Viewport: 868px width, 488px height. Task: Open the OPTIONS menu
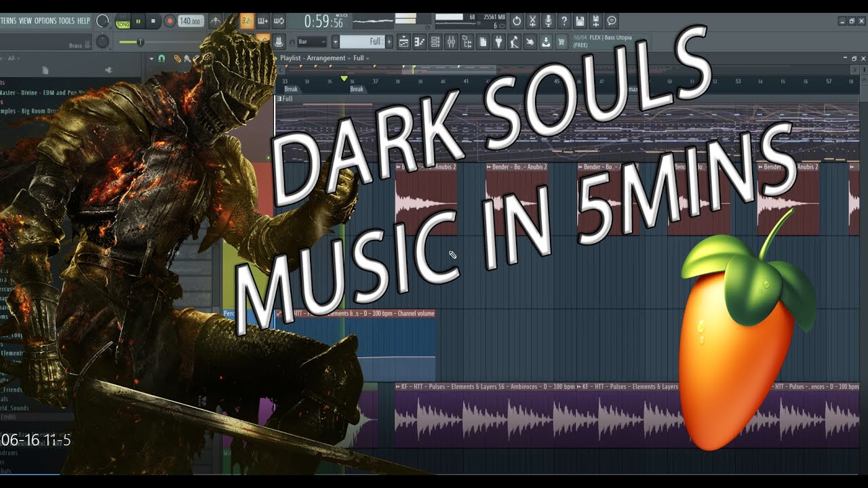pyautogui.click(x=45, y=21)
